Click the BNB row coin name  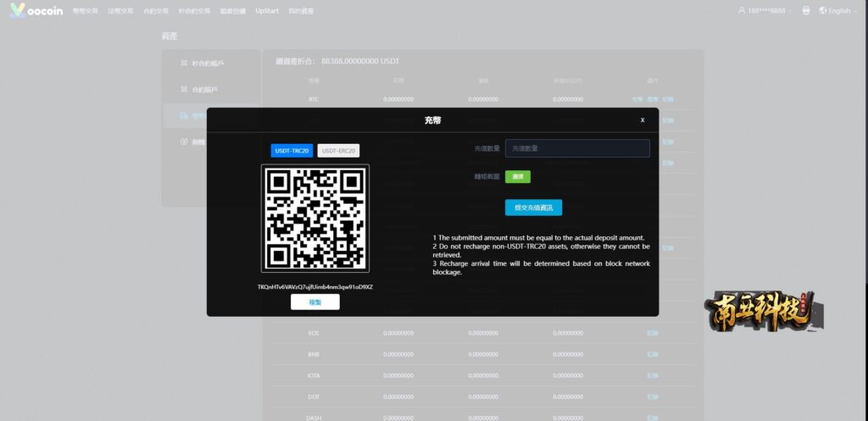tap(314, 354)
